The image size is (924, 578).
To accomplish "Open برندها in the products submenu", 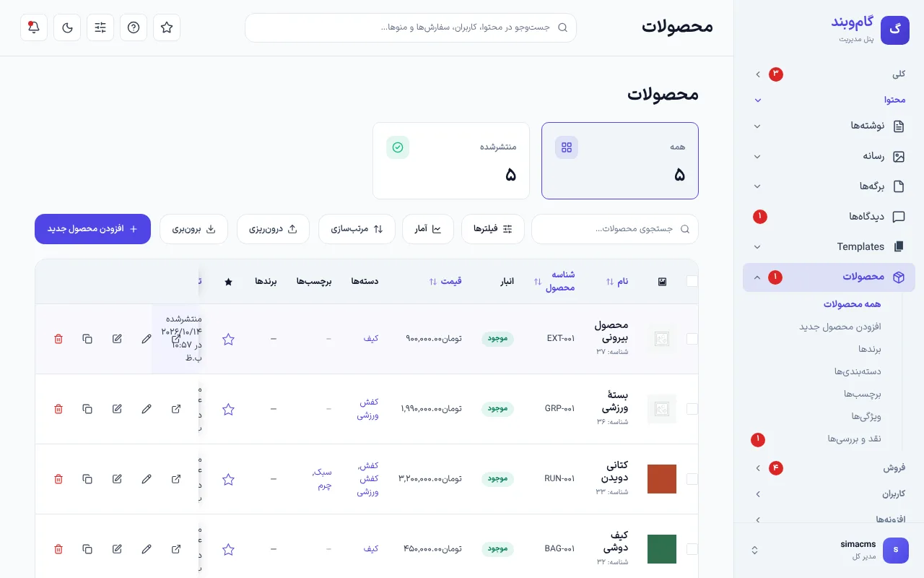I will (x=869, y=348).
